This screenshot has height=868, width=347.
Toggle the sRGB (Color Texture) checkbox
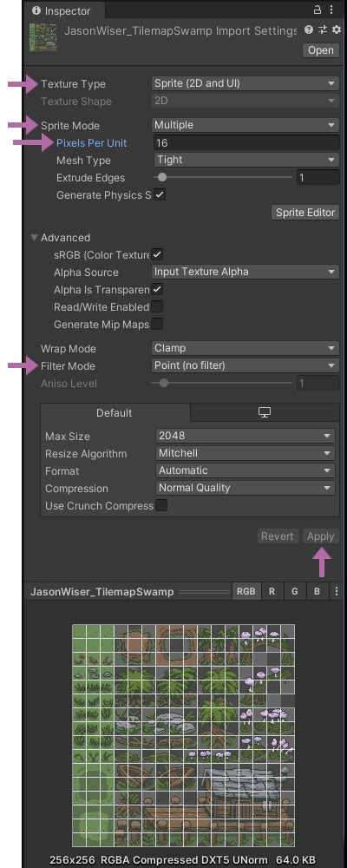[x=157, y=254]
